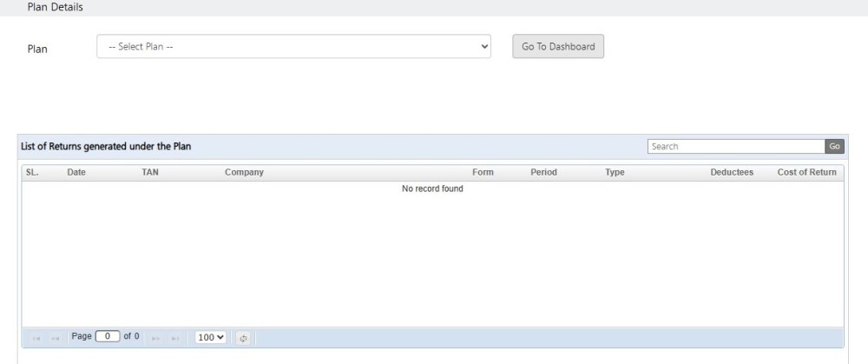Sort table by SL. column
This screenshot has height=364, width=868.
tap(32, 172)
